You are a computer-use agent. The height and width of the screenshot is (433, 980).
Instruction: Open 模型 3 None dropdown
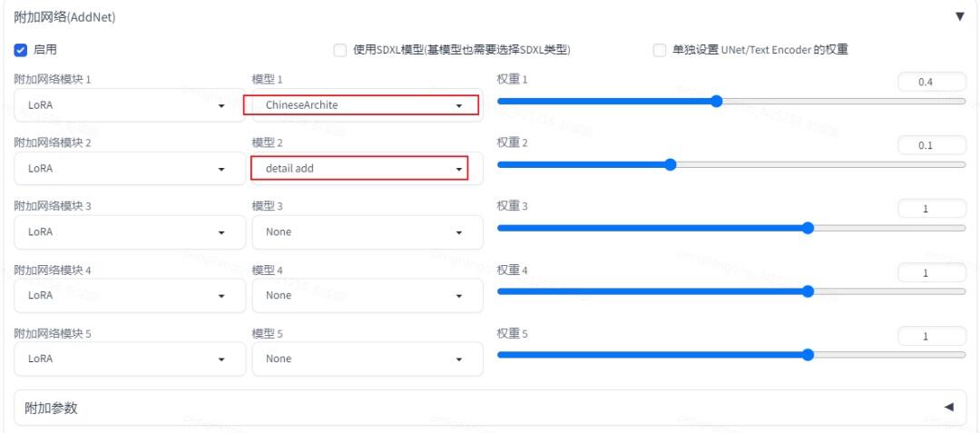pyautogui.click(x=367, y=232)
